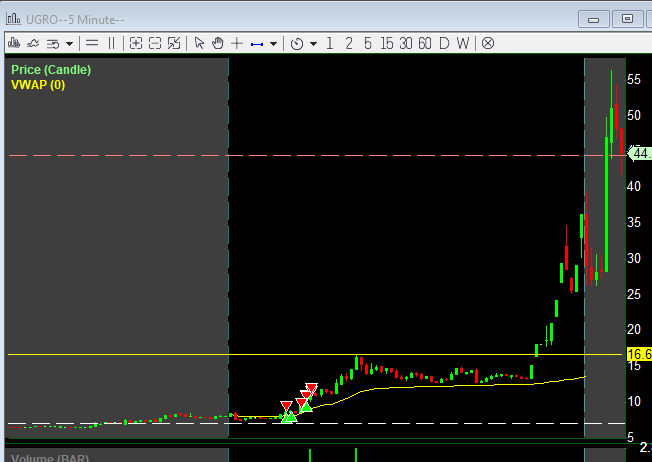Screen dimensions: 652x462
Task: Switch to the 60 minute timeframe
Action: click(x=425, y=43)
